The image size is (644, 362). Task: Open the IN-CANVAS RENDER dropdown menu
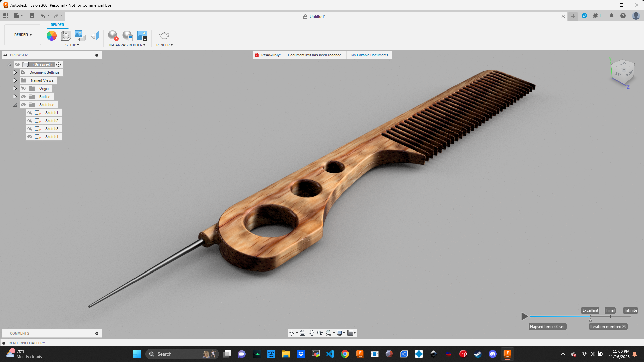click(127, 45)
